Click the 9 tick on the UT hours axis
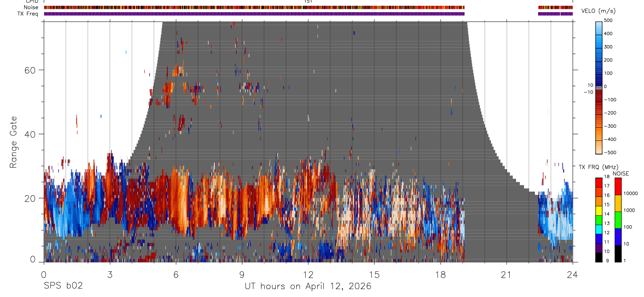 pyautogui.click(x=242, y=274)
